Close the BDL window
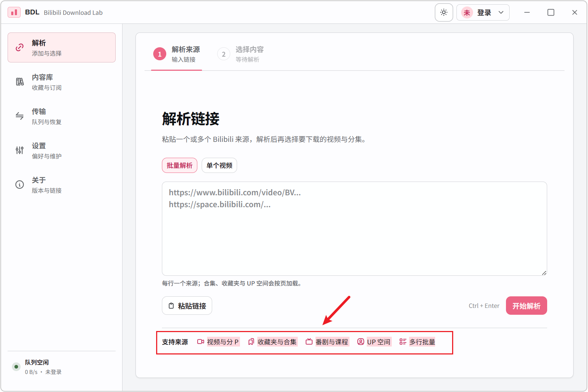This screenshot has width=588, height=392. pos(575,13)
